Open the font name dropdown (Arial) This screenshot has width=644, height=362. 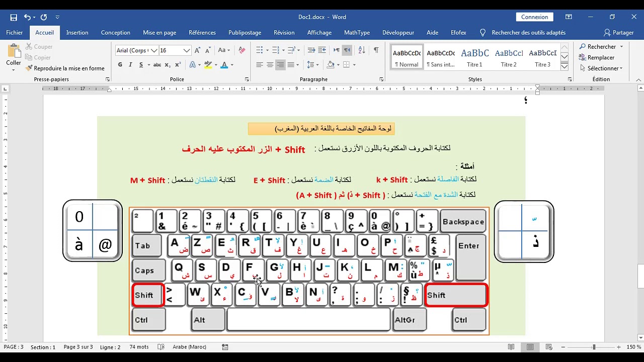pos(153,50)
